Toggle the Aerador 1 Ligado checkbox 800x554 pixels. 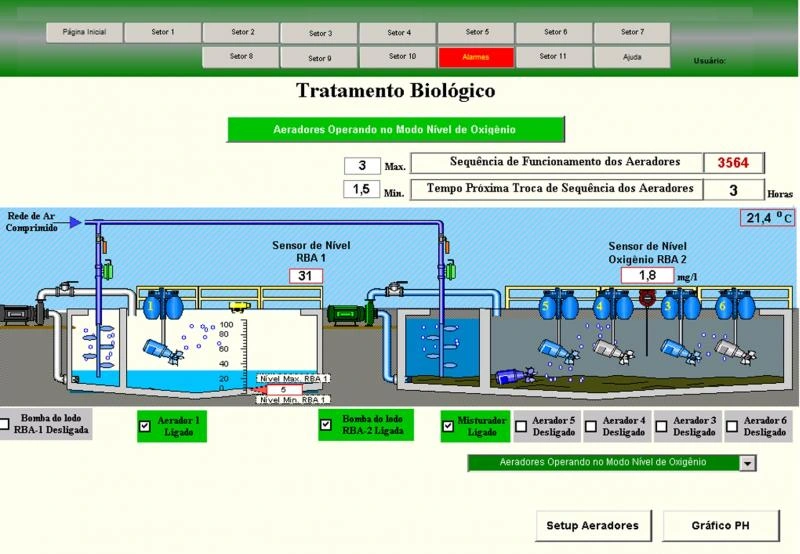[x=145, y=426]
